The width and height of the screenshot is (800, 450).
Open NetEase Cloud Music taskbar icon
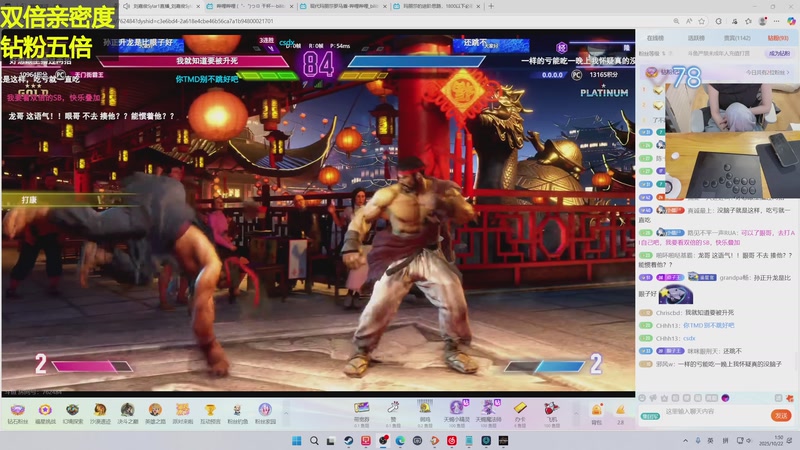coord(452,440)
